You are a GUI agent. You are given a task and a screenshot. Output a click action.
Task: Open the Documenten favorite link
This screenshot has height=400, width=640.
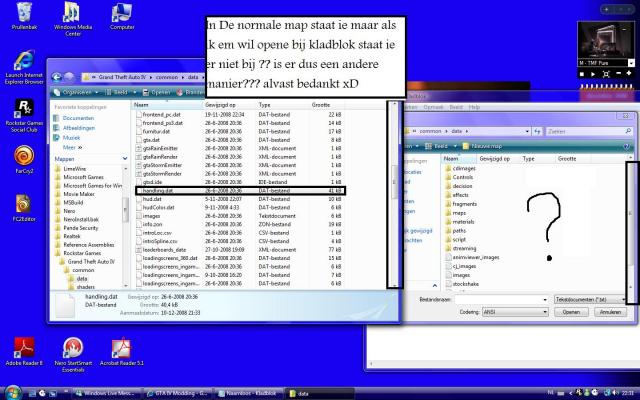[x=78, y=118]
